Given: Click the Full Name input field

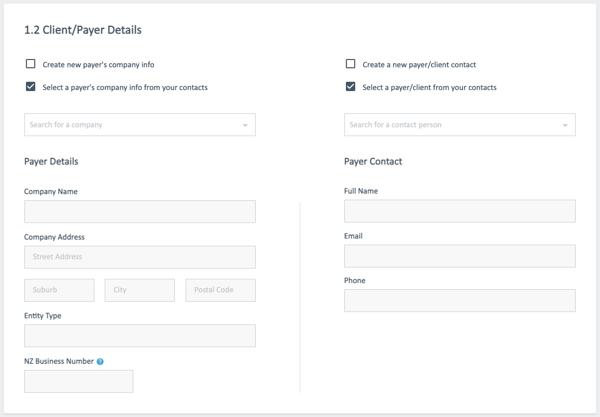Looking at the screenshot, I should point(460,211).
